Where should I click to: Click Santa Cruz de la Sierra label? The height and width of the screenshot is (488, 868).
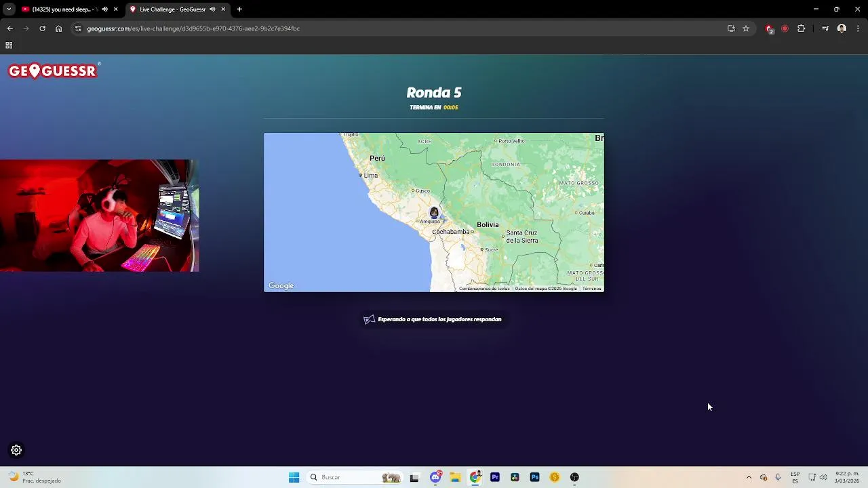tap(522, 237)
